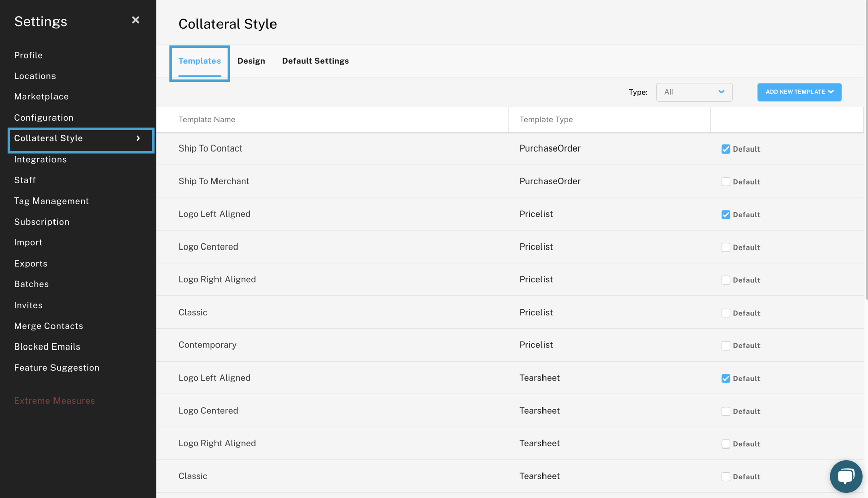Open the Default Settings tab
The width and height of the screenshot is (868, 498).
(x=315, y=61)
